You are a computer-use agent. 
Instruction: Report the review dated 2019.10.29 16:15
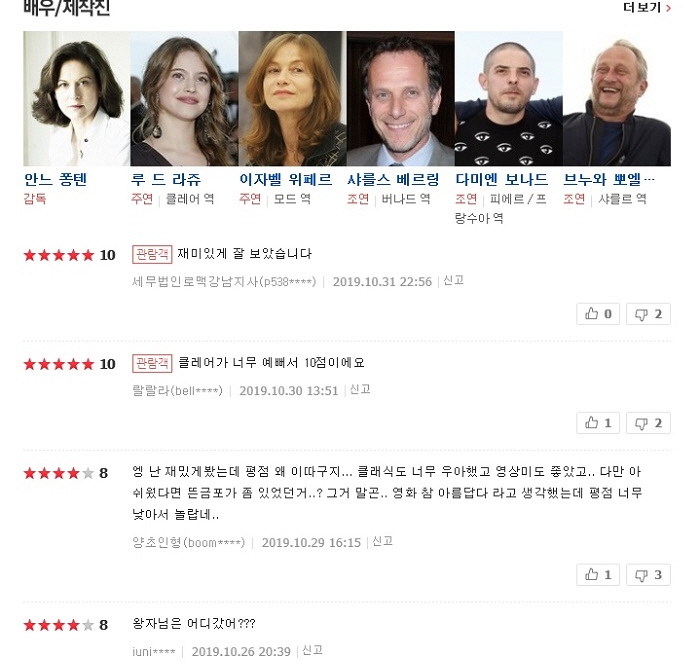click(x=383, y=541)
